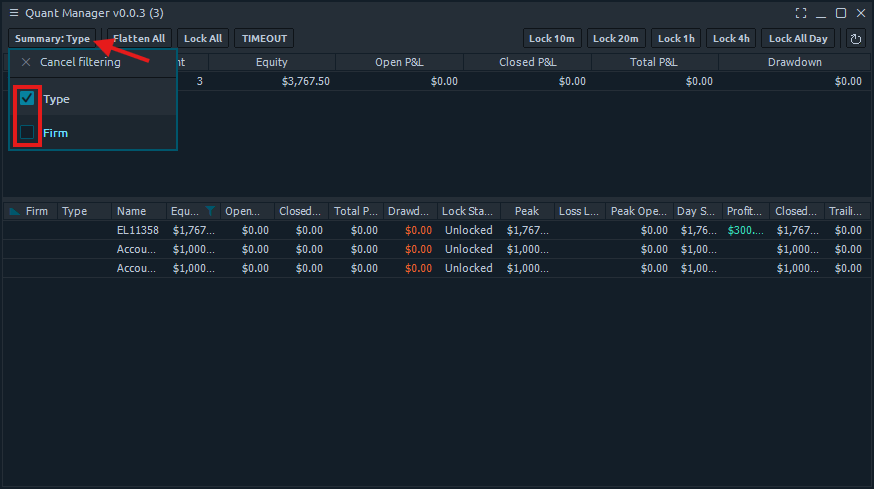874x489 pixels.
Task: Enable the Firm checkbox
Action: (27, 132)
